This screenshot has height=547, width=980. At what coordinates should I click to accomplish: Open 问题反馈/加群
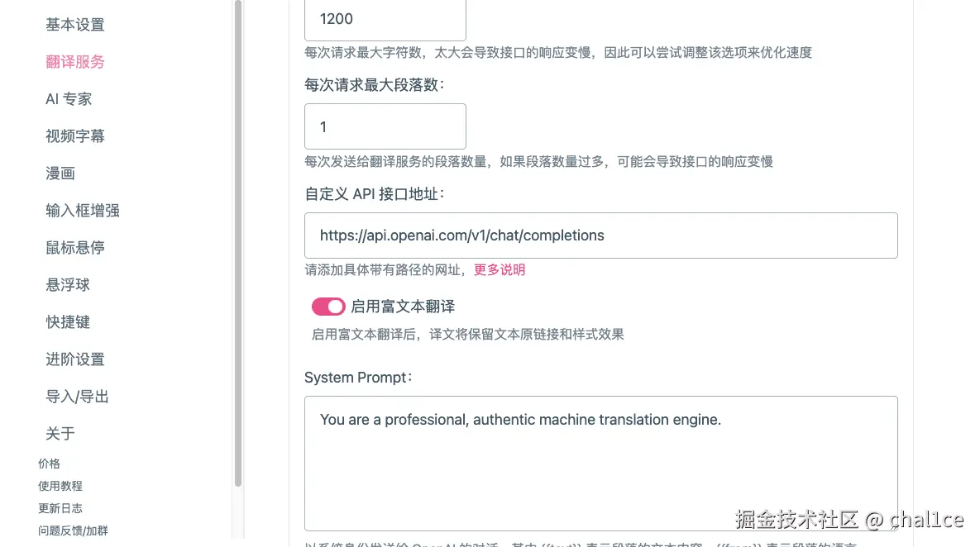tap(74, 532)
